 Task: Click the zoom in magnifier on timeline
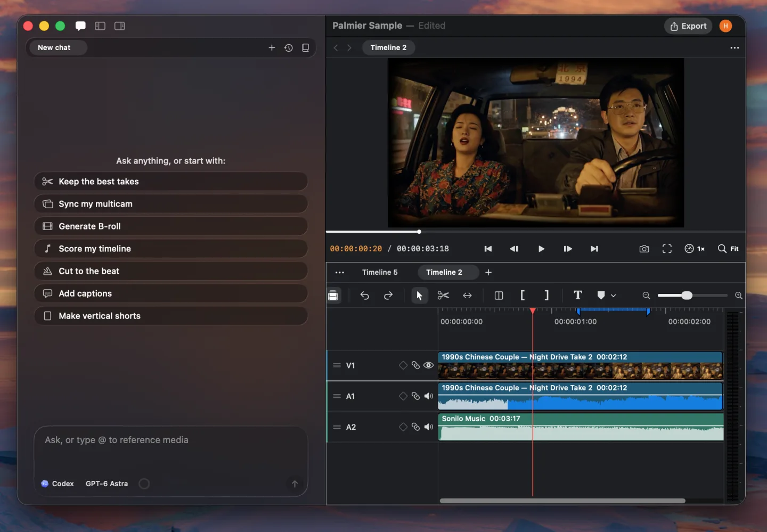coord(738,296)
